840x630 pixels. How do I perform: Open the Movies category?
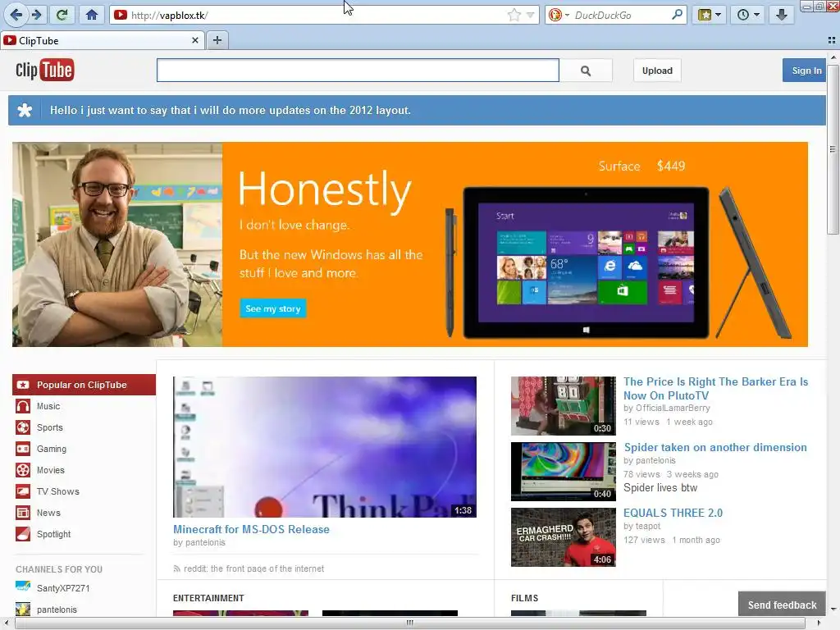click(x=50, y=470)
